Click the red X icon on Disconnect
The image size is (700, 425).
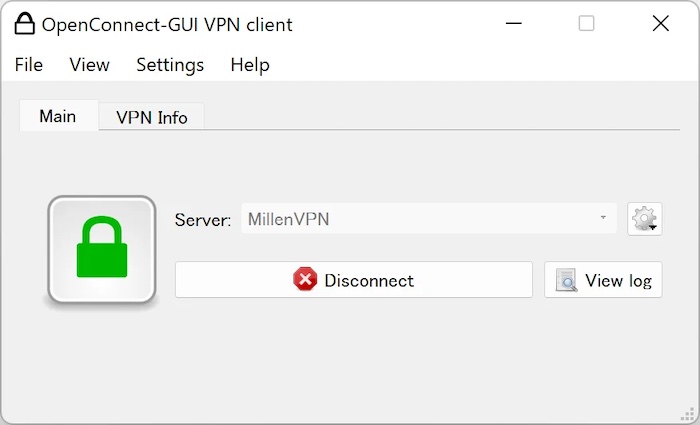tap(305, 280)
